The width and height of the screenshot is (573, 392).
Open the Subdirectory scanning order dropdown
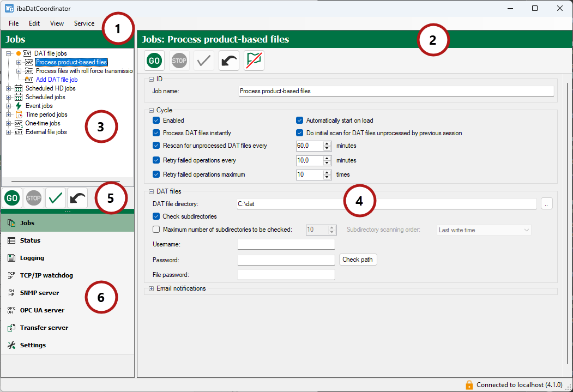point(484,230)
